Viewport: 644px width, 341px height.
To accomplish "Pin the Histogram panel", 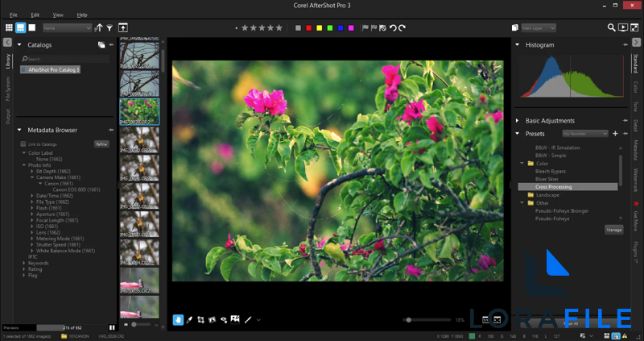I will tap(625, 45).
